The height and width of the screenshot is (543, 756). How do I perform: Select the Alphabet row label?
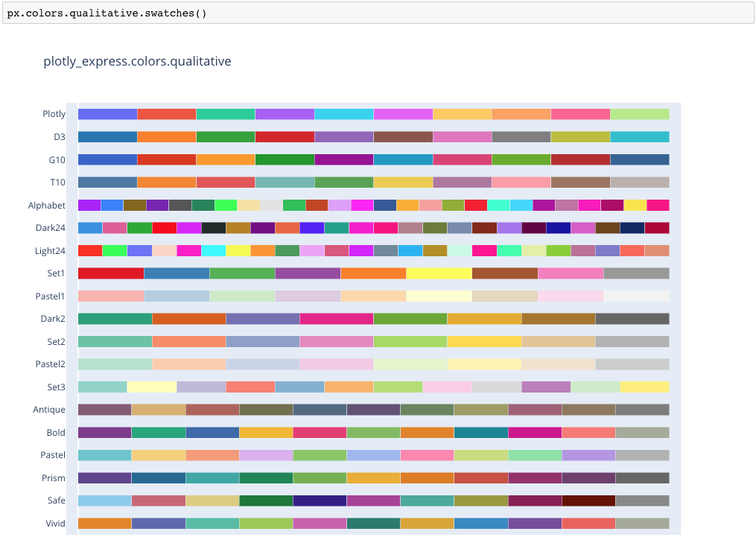pos(47,206)
